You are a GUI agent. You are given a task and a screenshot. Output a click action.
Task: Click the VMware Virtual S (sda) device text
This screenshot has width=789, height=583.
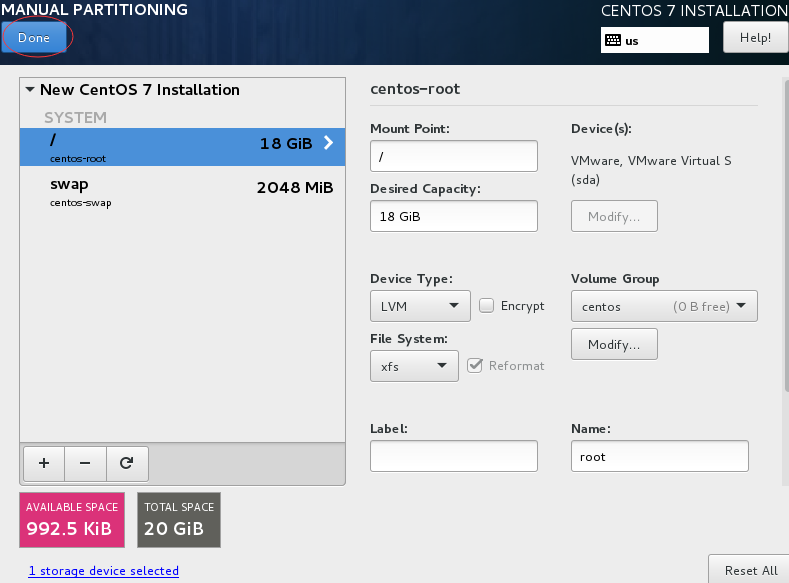tap(651, 170)
